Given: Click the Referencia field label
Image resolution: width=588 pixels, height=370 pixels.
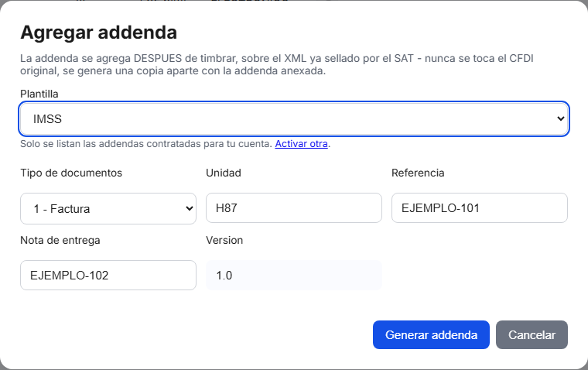Looking at the screenshot, I should [x=418, y=173].
